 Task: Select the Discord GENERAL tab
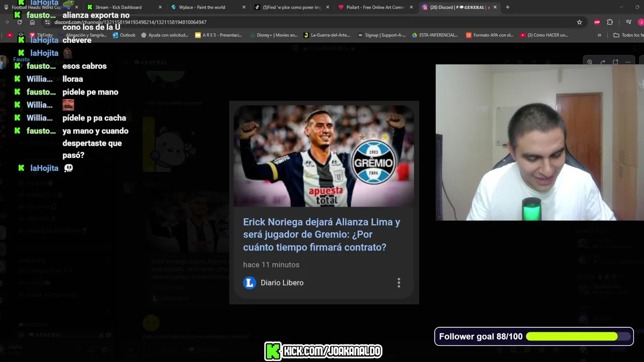point(459,7)
